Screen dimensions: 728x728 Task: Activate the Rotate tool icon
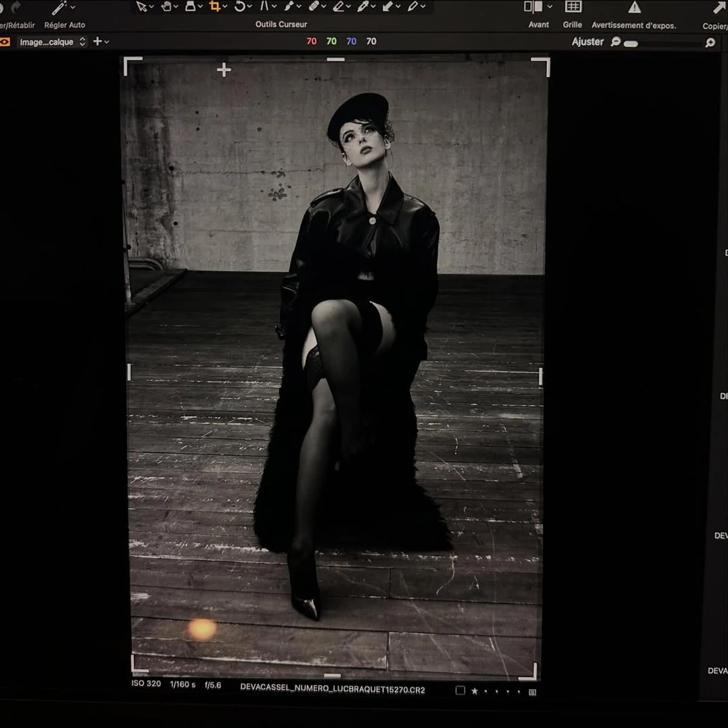point(240,7)
